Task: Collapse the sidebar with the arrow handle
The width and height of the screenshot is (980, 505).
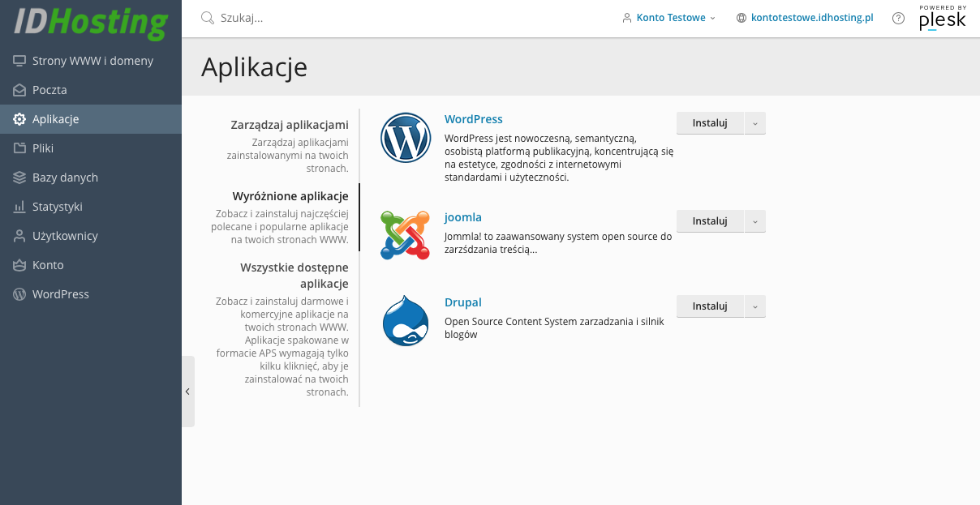Action: 187,392
